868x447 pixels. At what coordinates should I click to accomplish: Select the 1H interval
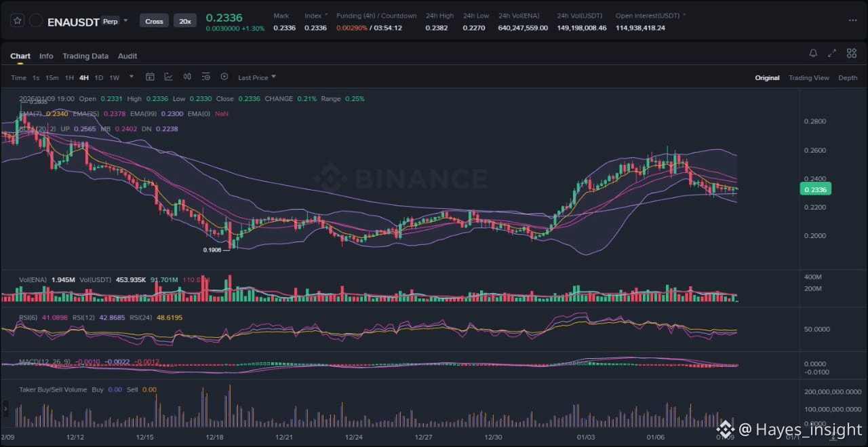click(69, 78)
